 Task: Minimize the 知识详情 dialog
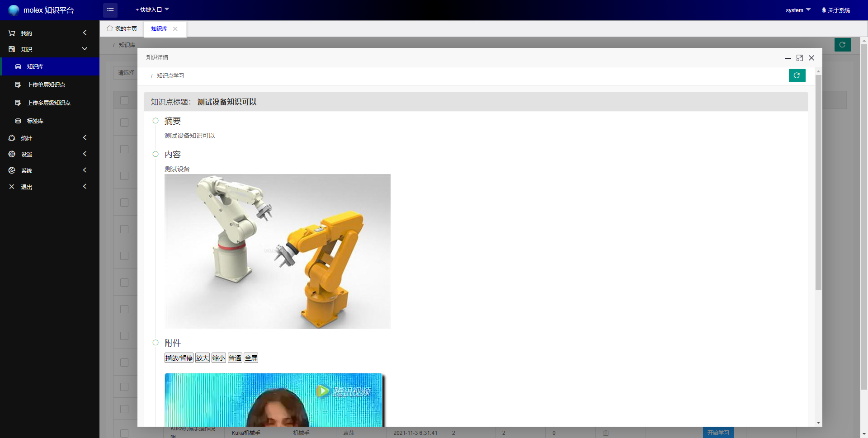pos(788,58)
